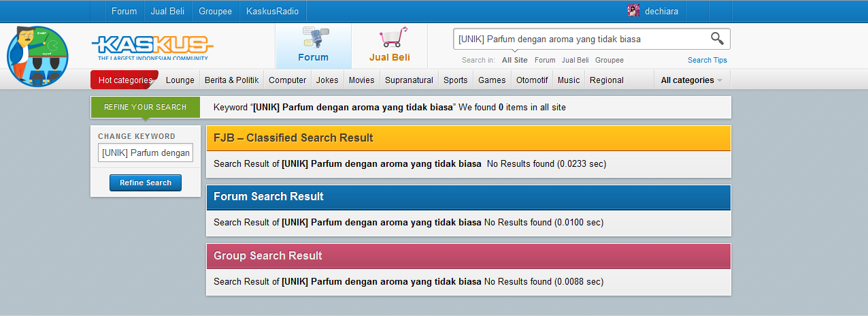Open the Games category
This screenshot has height=316, width=868.
click(492, 80)
